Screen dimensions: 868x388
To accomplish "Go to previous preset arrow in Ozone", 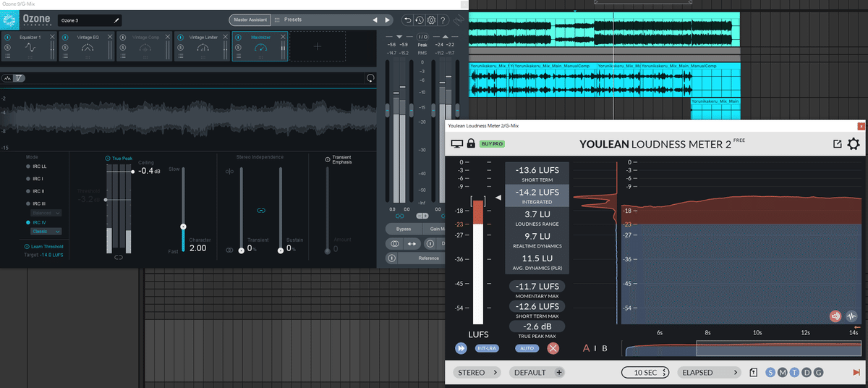I will (374, 20).
